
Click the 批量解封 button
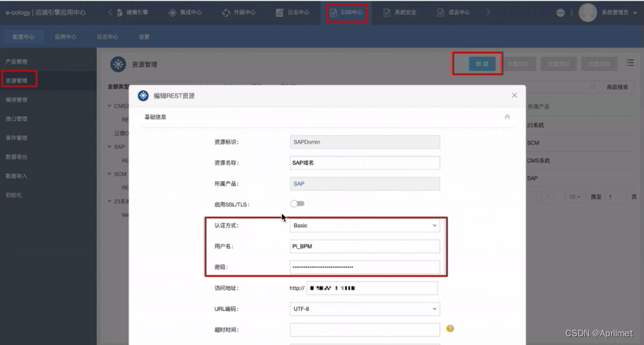(559, 64)
